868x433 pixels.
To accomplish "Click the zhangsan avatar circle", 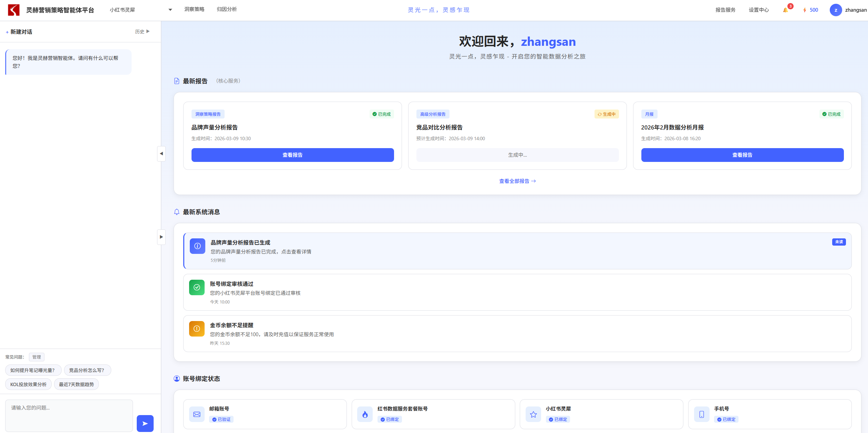I will (836, 10).
